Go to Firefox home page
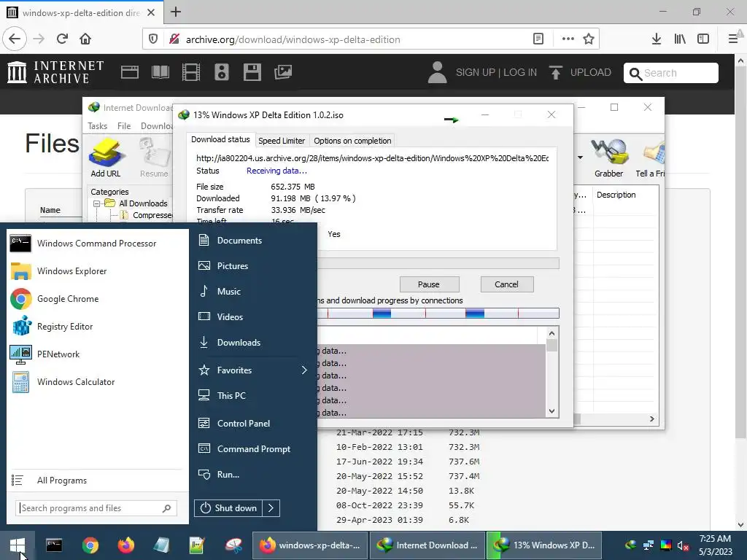 click(86, 39)
